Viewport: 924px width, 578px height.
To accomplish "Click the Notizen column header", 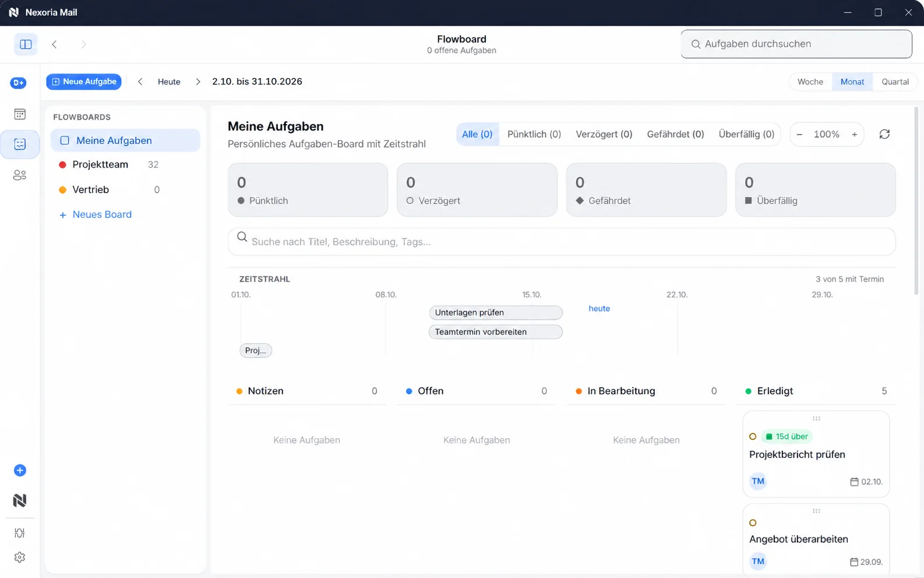I will (307, 391).
